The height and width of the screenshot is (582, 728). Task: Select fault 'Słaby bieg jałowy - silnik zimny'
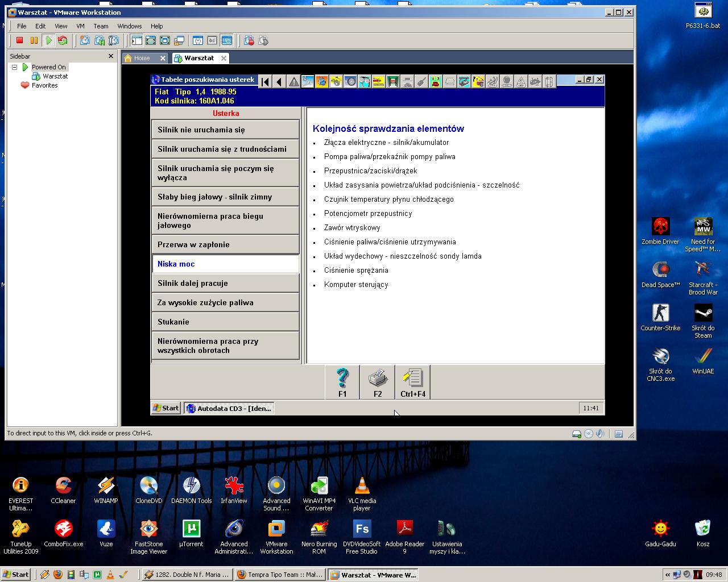pos(225,197)
